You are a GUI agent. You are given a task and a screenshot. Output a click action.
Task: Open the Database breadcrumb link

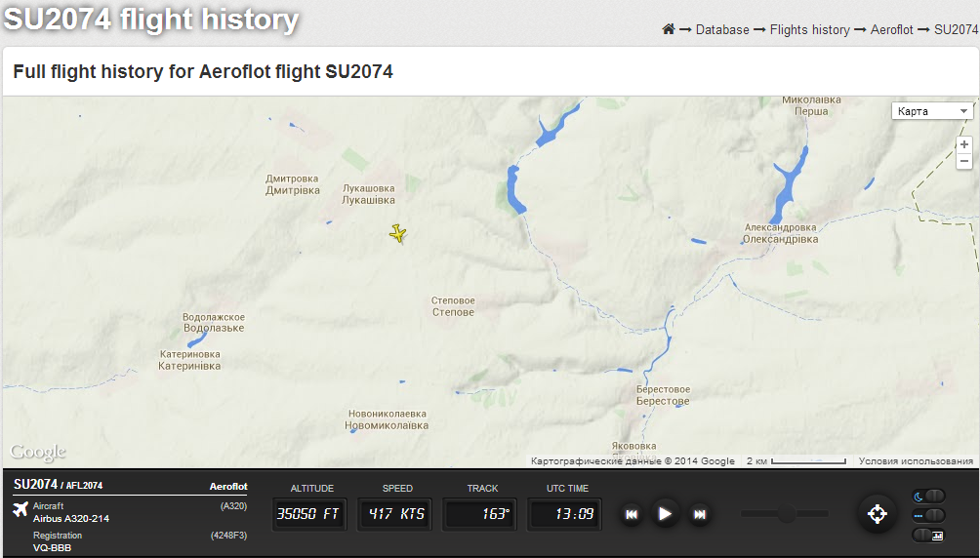point(722,29)
